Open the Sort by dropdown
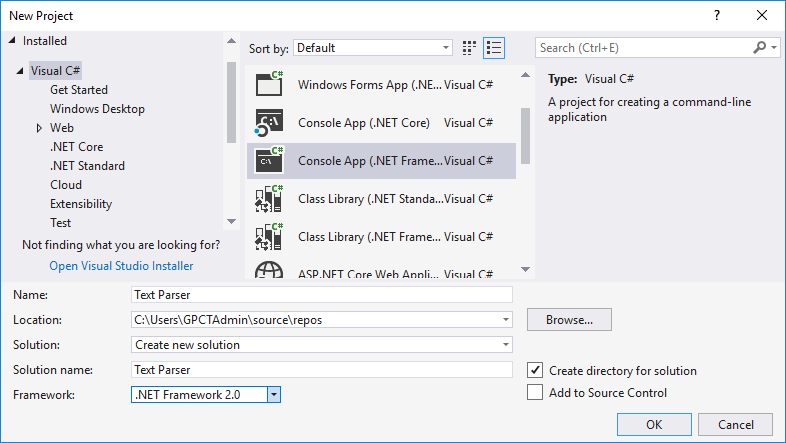The image size is (786, 443). [x=446, y=48]
